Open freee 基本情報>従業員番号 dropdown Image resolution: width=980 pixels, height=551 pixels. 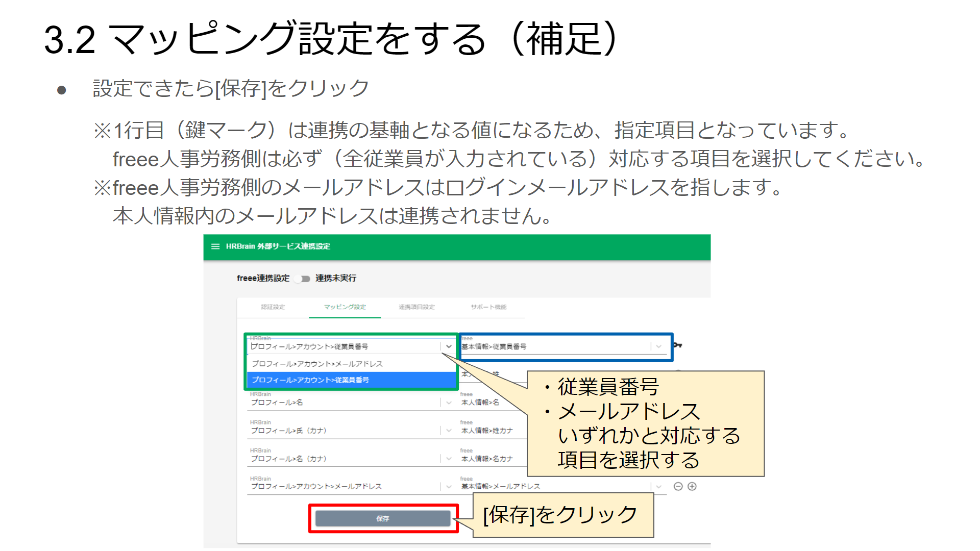coord(659,346)
